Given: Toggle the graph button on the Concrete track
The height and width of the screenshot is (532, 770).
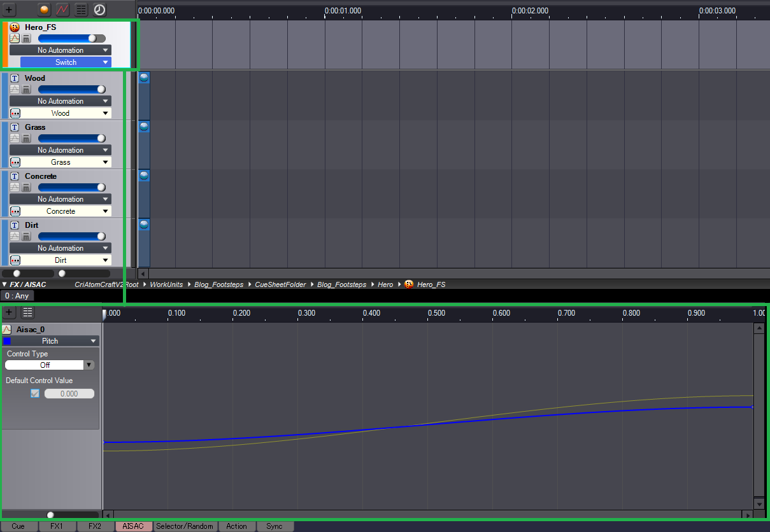Looking at the screenshot, I should 15,188.
